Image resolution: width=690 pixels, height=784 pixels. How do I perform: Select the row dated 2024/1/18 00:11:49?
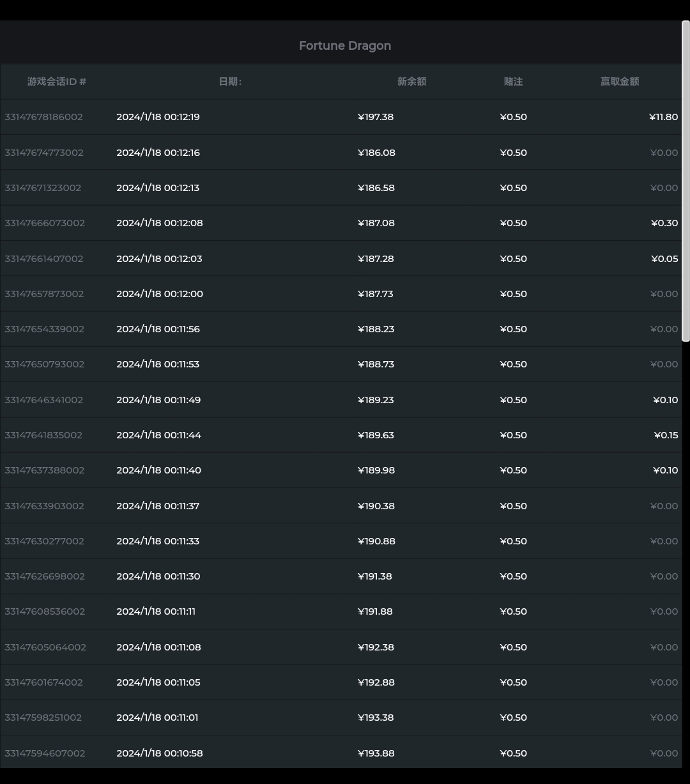pyautogui.click(x=158, y=400)
